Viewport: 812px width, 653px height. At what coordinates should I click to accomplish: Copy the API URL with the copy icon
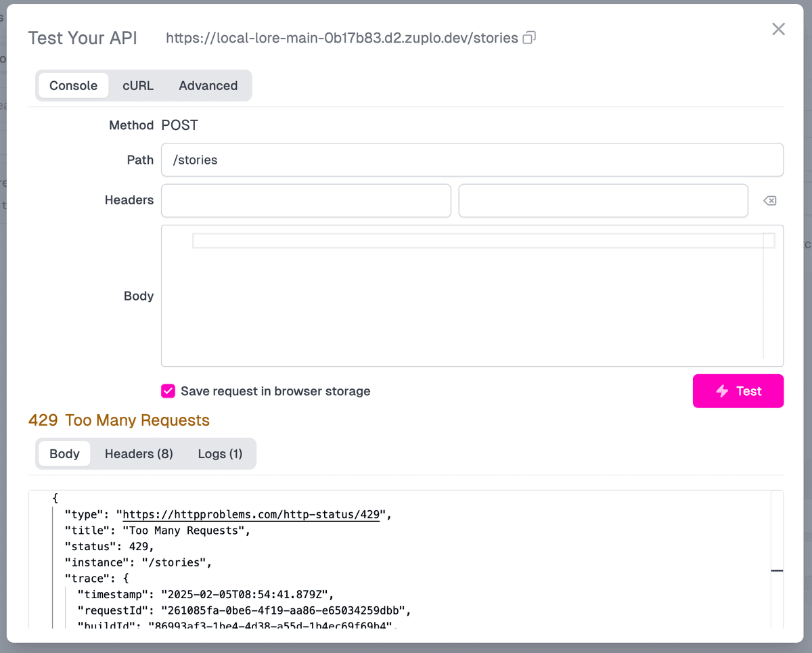(529, 38)
